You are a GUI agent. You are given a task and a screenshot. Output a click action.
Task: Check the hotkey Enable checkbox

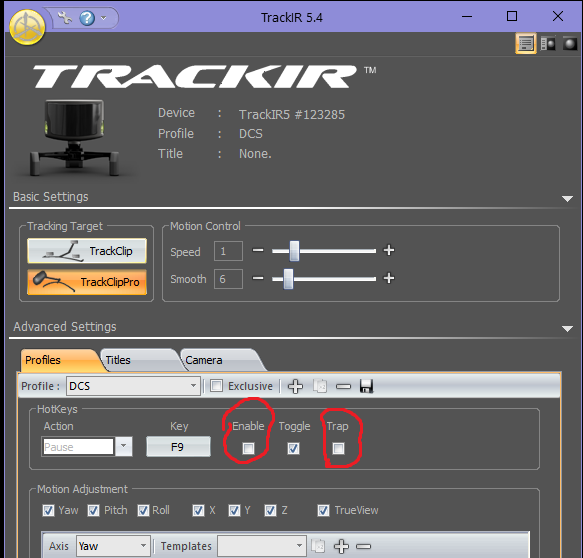(x=248, y=448)
